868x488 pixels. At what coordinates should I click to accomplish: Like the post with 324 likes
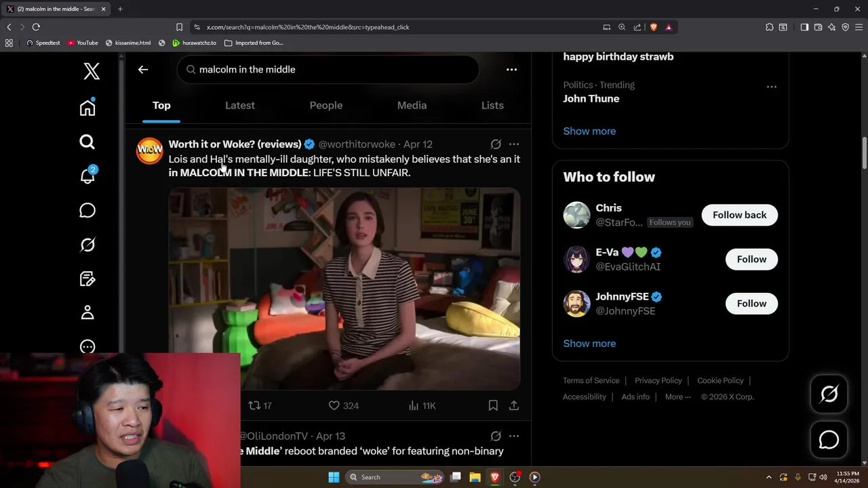[x=343, y=405]
